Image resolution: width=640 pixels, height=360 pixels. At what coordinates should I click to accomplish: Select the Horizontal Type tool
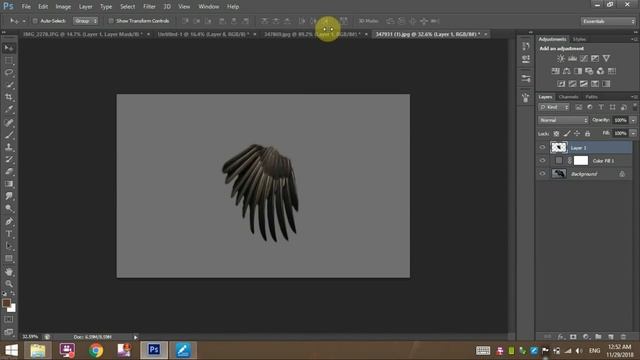(9, 234)
